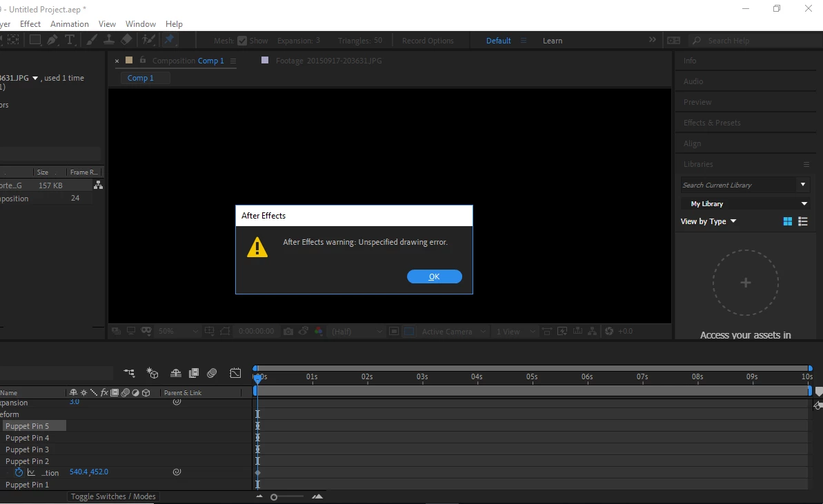Adjust the timeline zoom slider handle
The height and width of the screenshot is (504, 823).
273,496
